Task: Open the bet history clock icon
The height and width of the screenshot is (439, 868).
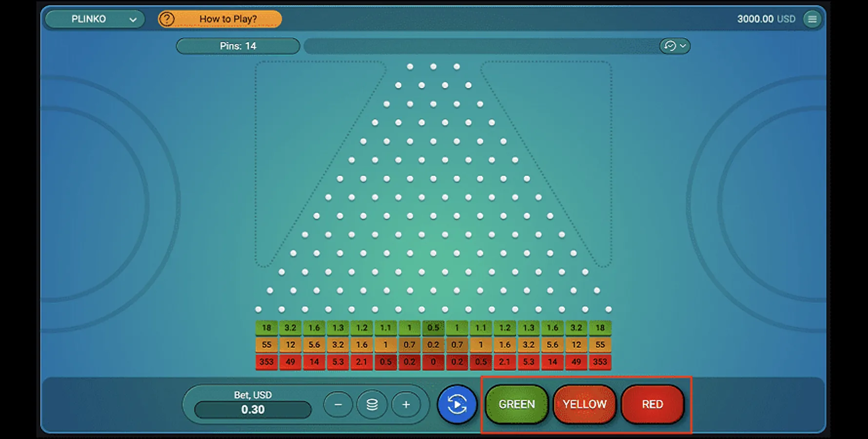Action: tap(670, 46)
